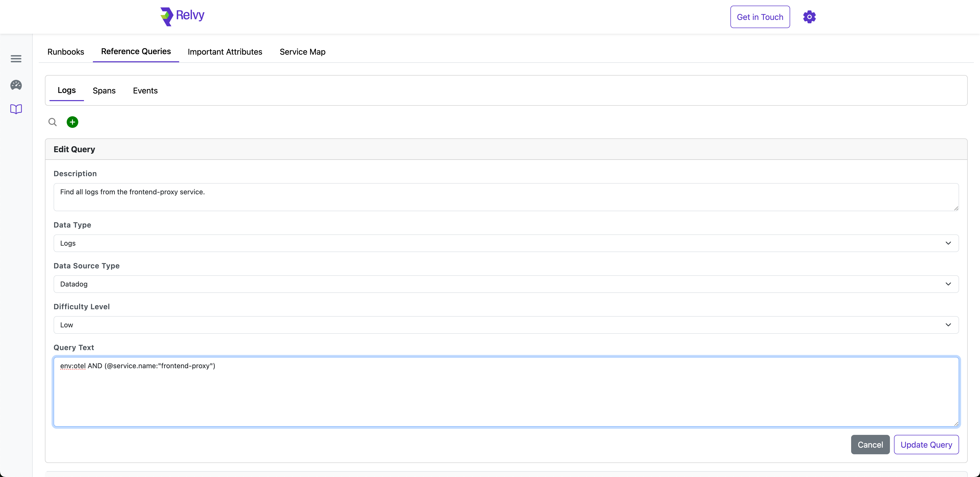Expand the Data Type chevron
This screenshot has width=980, height=477.
(948, 243)
